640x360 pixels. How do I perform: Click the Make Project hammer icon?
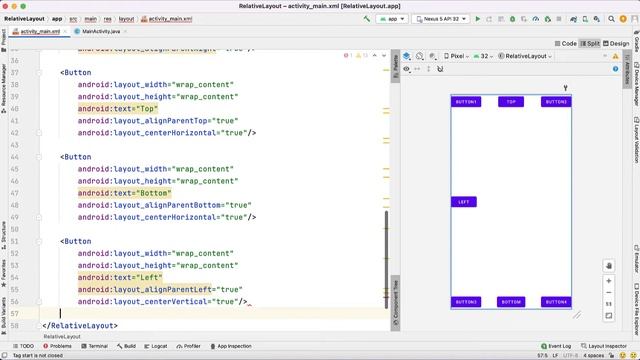[x=367, y=19]
